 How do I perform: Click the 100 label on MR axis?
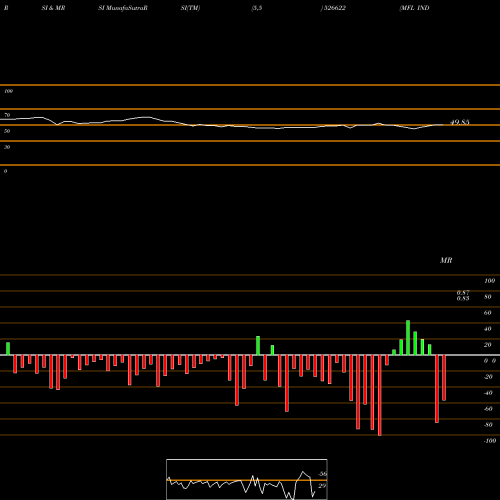point(489,281)
